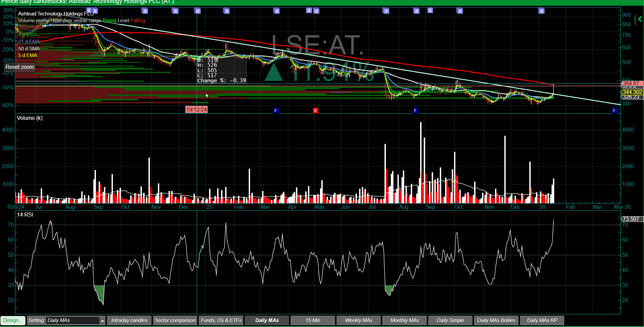This screenshot has height=327, width=644.
Task: Click the 'Volume (k)' panel title
Action: [x=30, y=118]
